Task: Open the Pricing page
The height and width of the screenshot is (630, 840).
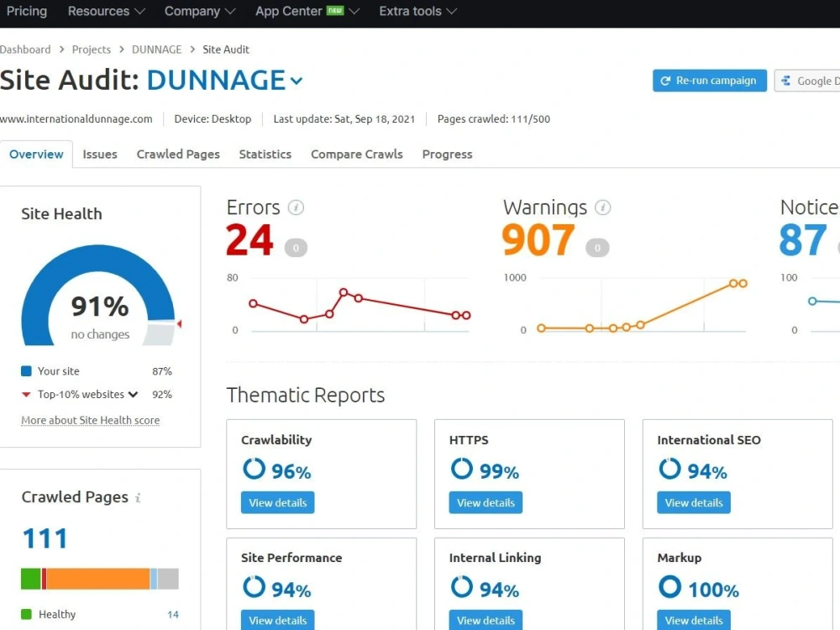Action: (x=26, y=11)
